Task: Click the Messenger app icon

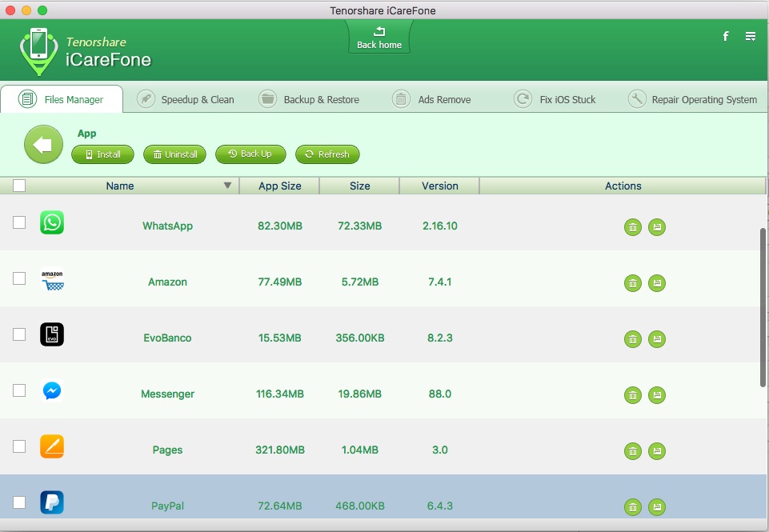Action: pyautogui.click(x=52, y=390)
